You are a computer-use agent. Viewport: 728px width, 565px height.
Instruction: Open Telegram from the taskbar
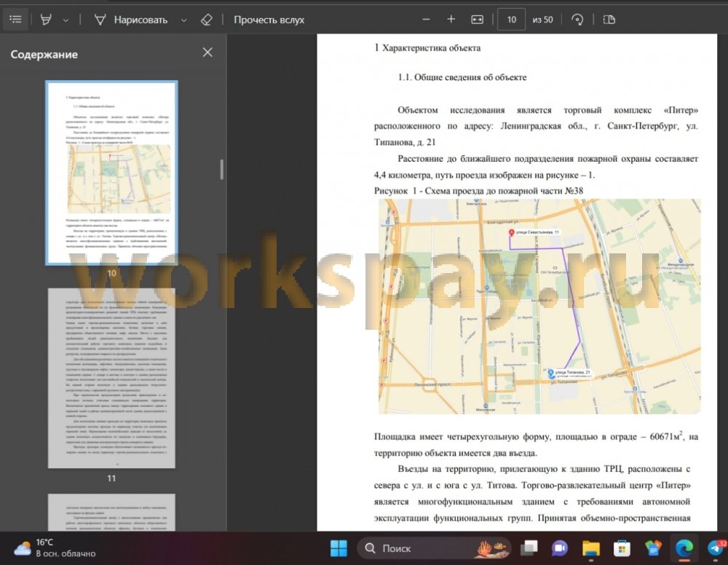pos(716,548)
